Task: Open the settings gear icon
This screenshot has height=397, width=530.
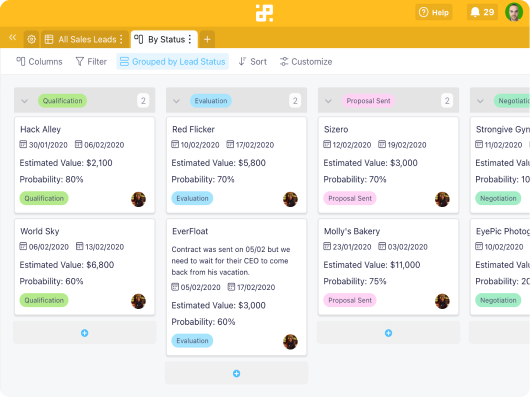Action: click(x=31, y=39)
